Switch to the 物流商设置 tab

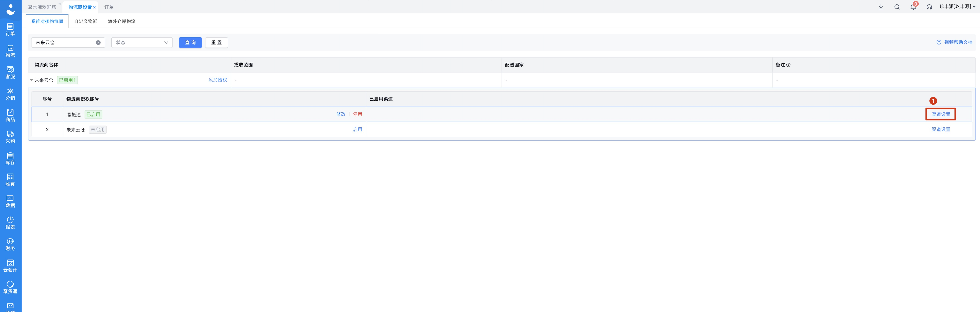(x=80, y=7)
